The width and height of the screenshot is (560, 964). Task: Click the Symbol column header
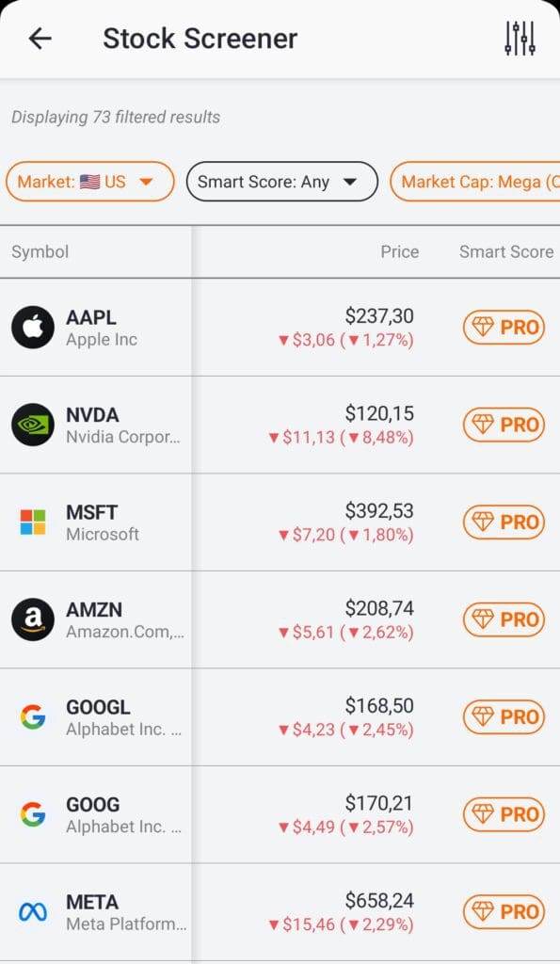tap(42, 251)
